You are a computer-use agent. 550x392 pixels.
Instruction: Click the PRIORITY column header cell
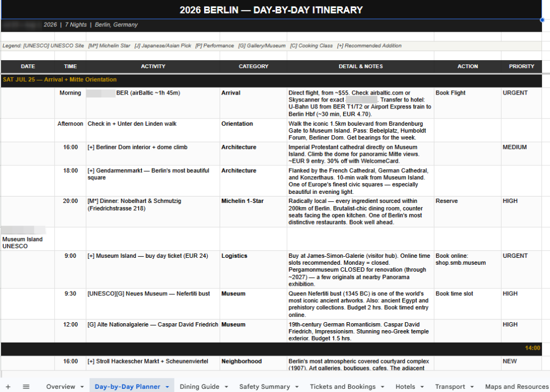click(x=521, y=66)
